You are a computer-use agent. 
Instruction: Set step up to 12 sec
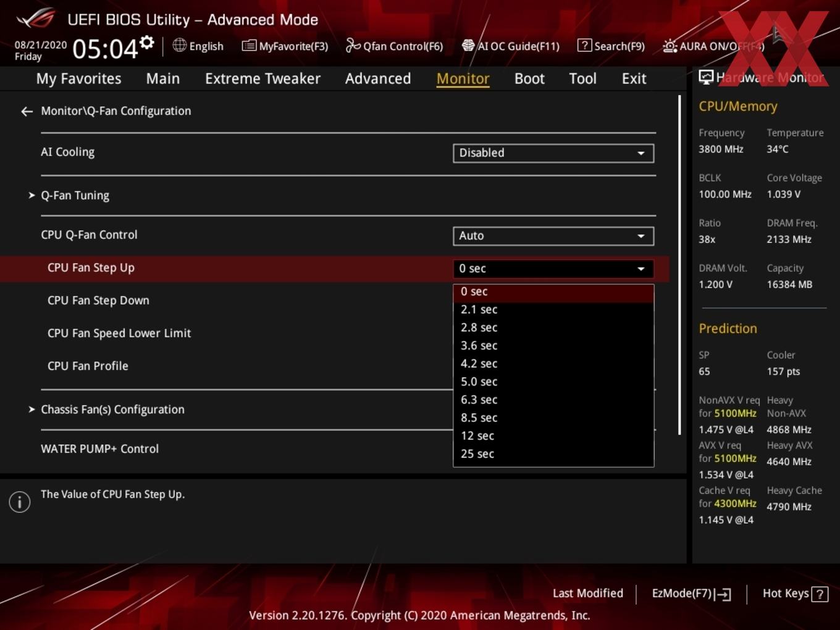click(553, 435)
